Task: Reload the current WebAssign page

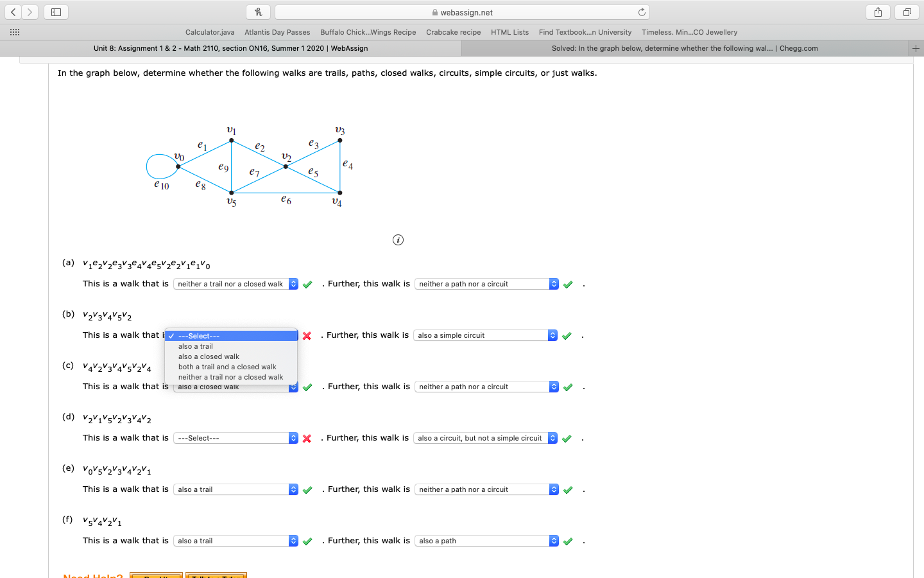Action: (x=642, y=11)
